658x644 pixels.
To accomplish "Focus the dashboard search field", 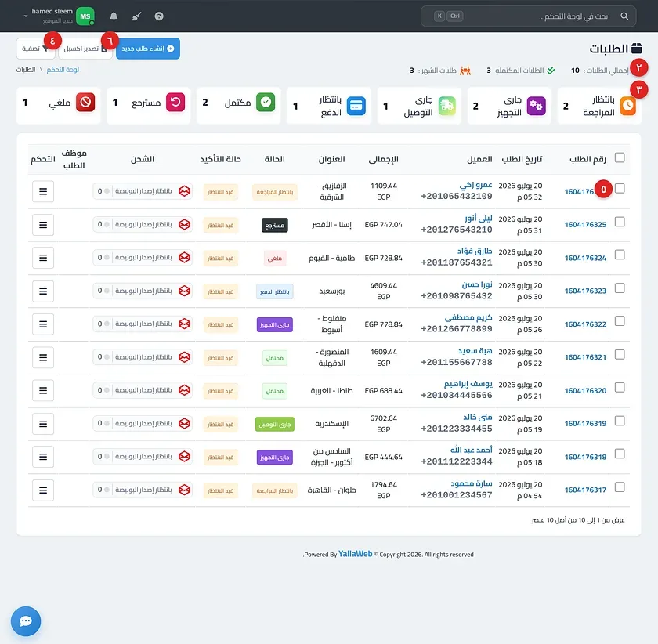I will (528, 16).
